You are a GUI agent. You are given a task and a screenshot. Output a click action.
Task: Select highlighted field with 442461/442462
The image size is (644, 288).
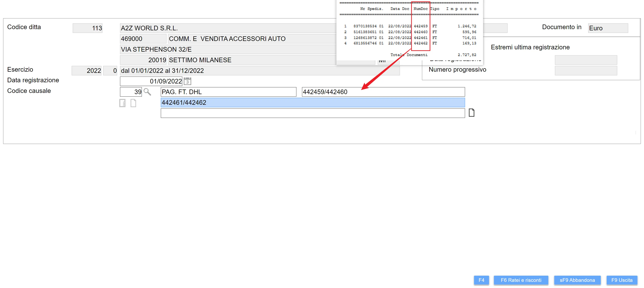313,103
